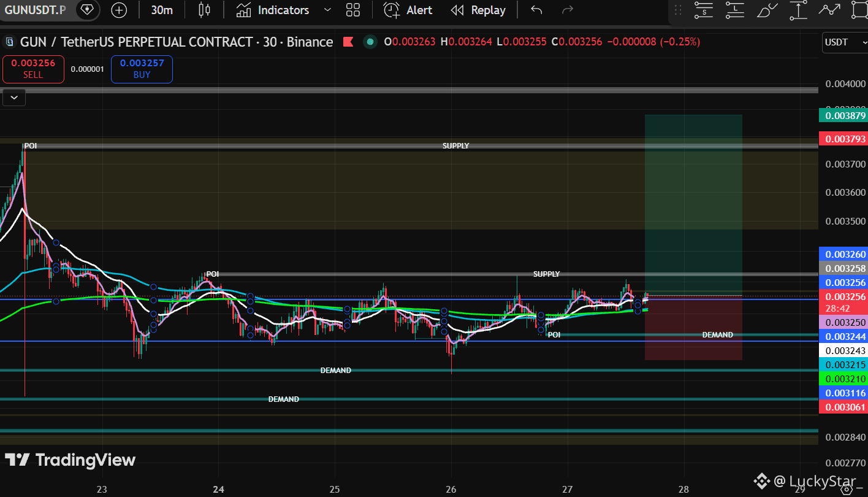The height and width of the screenshot is (497, 868).
Task: Open the Indicators menu
Action: tap(273, 10)
